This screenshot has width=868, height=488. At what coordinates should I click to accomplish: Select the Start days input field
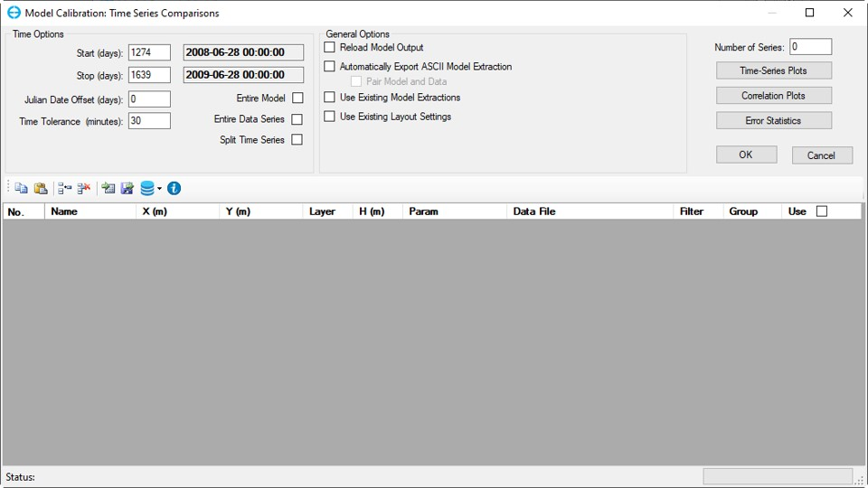(x=149, y=53)
